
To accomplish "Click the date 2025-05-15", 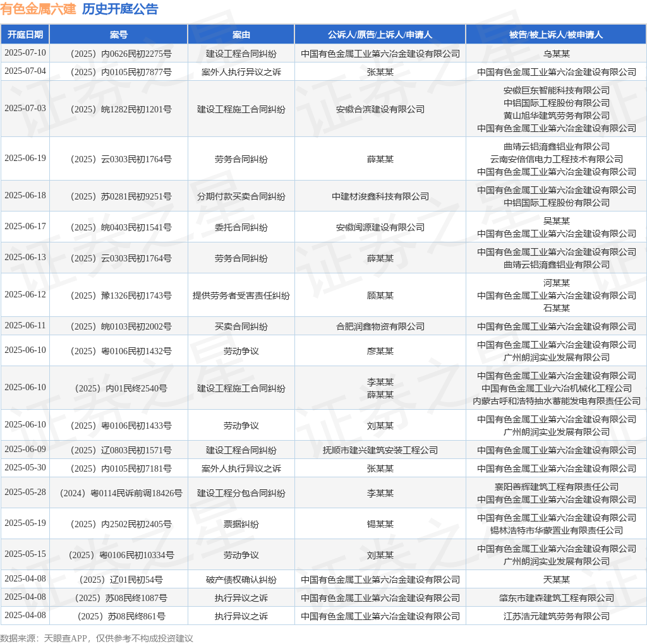I will (25, 554).
